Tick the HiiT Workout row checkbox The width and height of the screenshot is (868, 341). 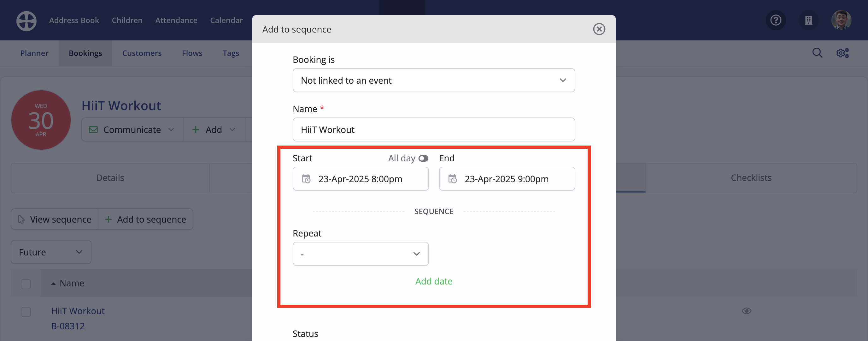26,312
